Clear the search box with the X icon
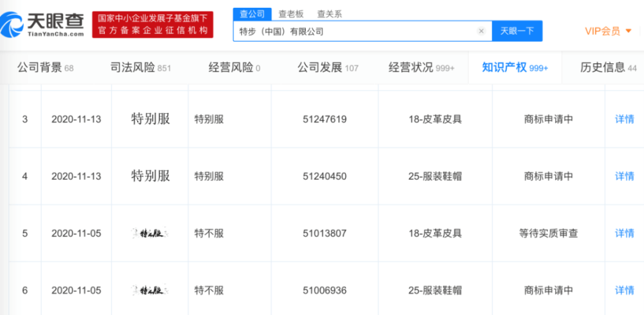Image resolution: width=644 pixels, height=315 pixels. click(x=481, y=31)
